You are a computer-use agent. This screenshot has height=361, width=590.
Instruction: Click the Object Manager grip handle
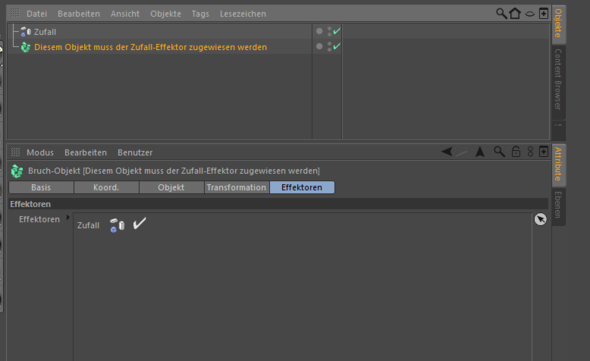15,13
